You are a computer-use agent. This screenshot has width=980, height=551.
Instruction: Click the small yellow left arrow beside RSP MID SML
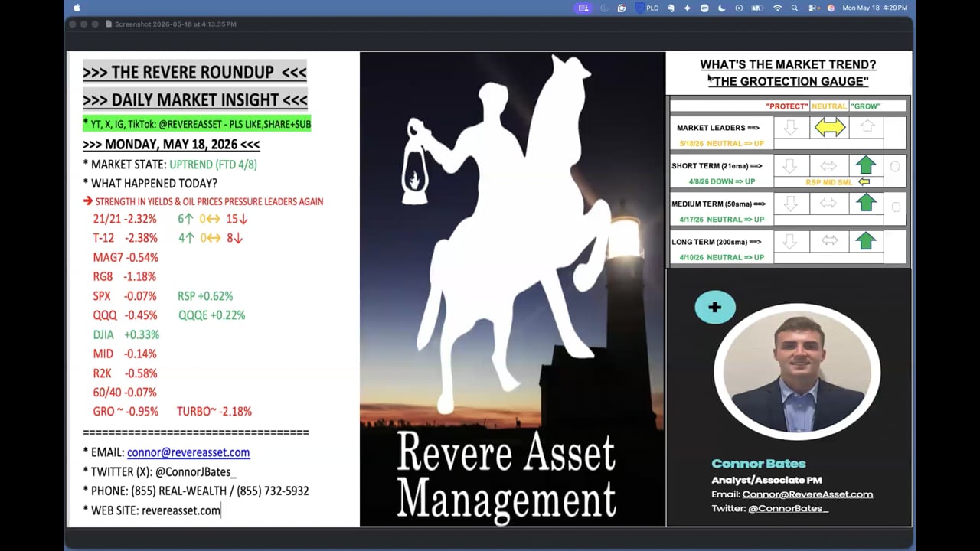pyautogui.click(x=864, y=182)
